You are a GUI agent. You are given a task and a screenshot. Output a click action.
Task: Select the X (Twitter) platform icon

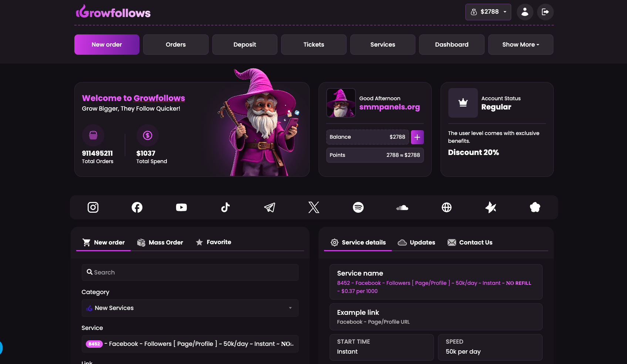[314, 207]
